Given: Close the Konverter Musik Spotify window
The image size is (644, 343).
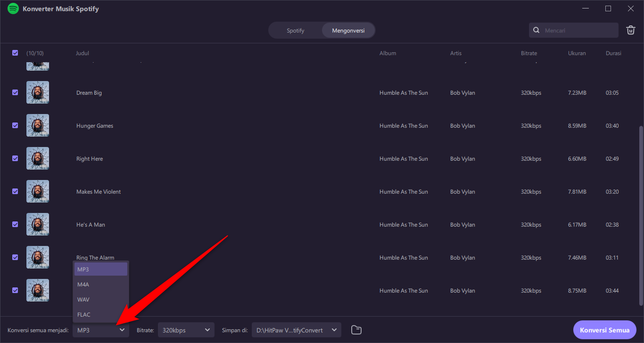Looking at the screenshot, I should (631, 8).
